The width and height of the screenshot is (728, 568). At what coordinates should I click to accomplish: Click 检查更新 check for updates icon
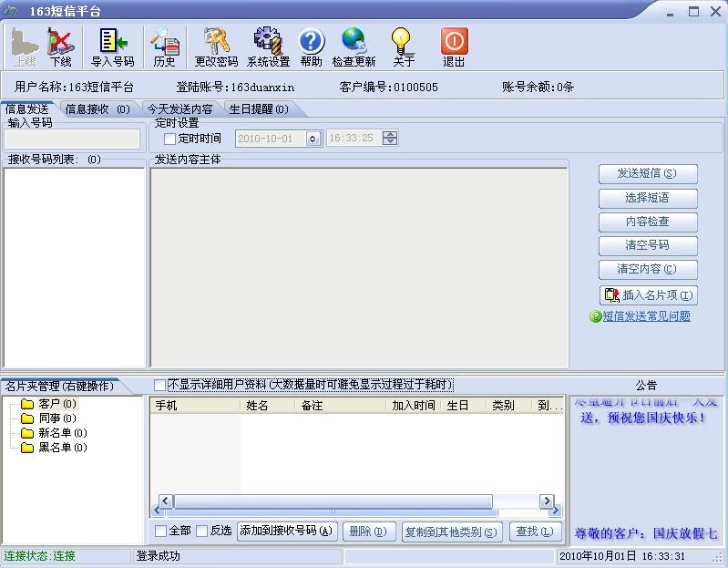(x=354, y=47)
